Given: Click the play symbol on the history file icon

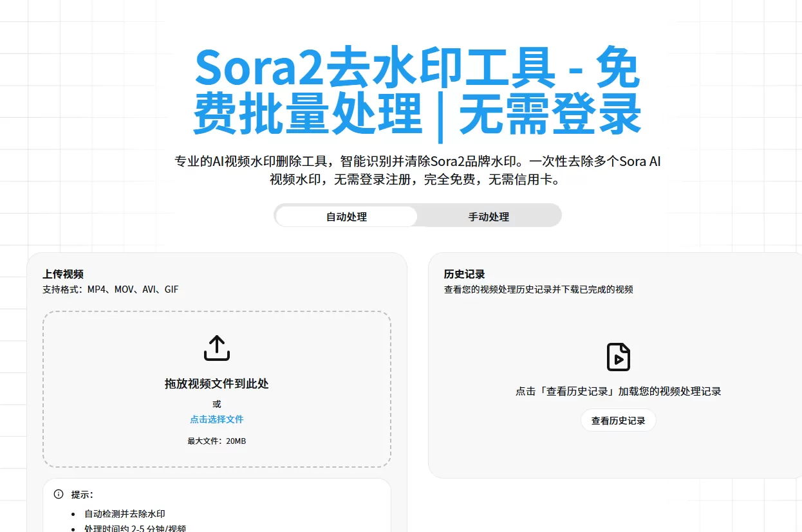Looking at the screenshot, I should (x=620, y=360).
